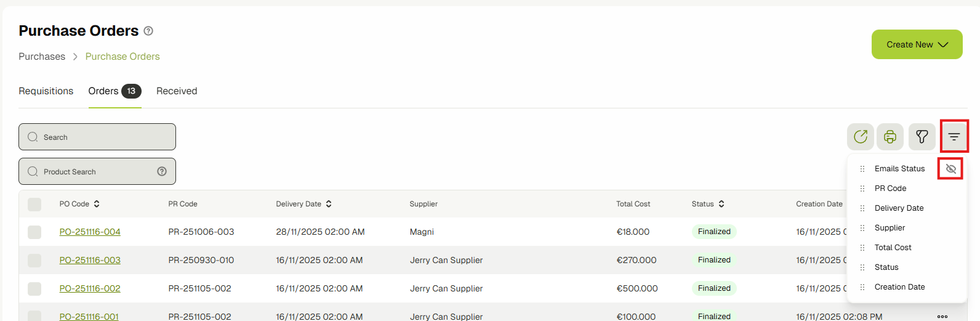This screenshot has width=980, height=321.
Task: Click the column settings icon
Action: pos(954,137)
